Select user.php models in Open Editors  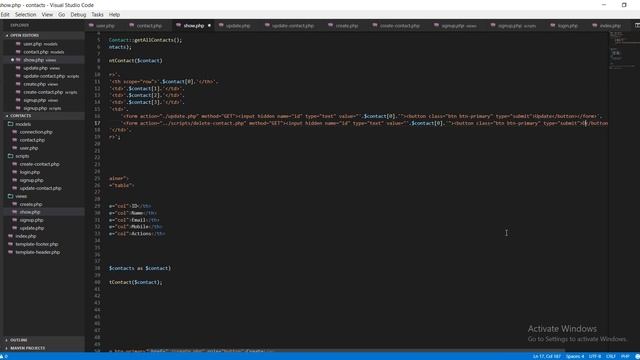pyautogui.click(x=40, y=44)
